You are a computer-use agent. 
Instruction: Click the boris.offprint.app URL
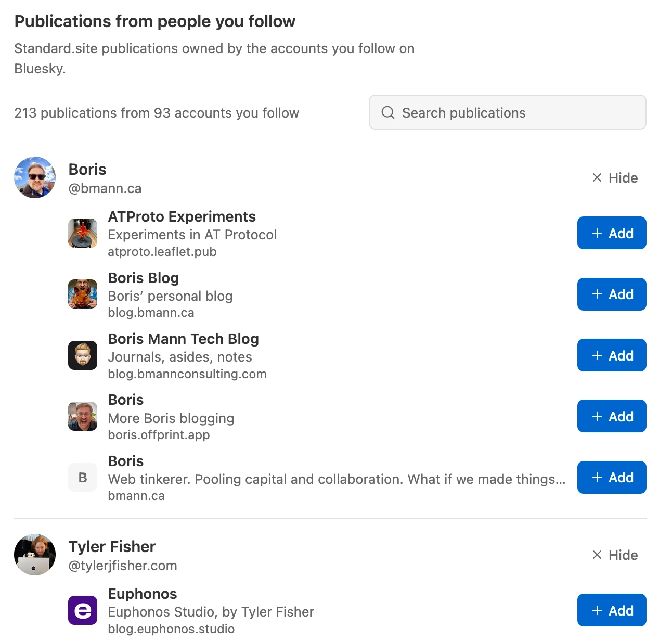click(159, 435)
